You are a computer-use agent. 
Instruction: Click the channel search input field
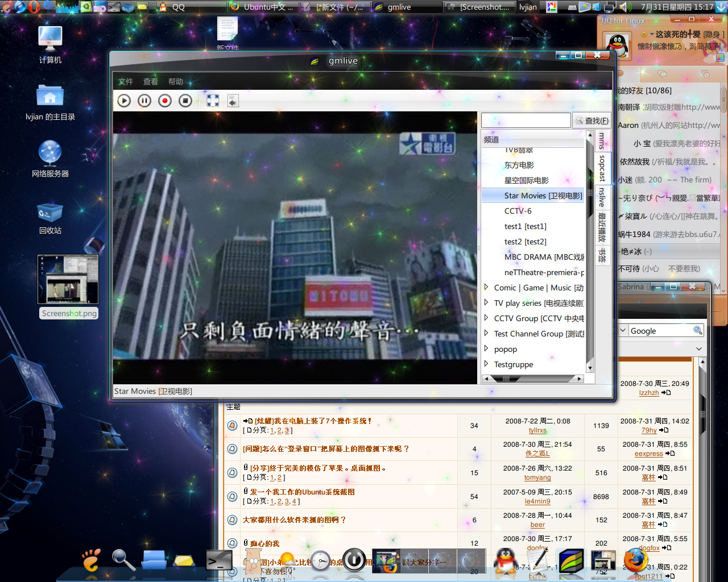click(526, 120)
